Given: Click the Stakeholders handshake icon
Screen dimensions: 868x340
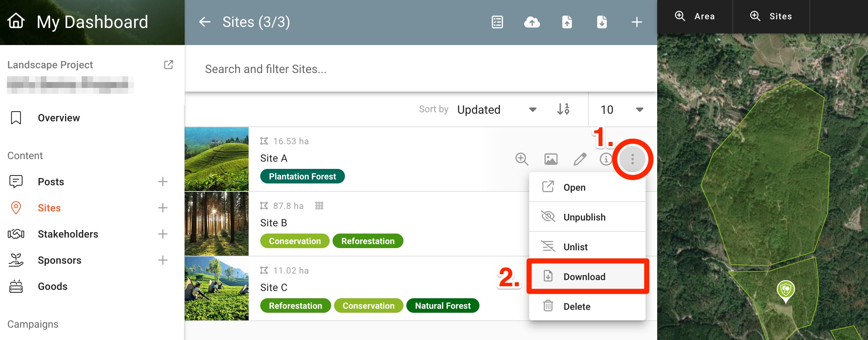Looking at the screenshot, I should click(x=16, y=234).
